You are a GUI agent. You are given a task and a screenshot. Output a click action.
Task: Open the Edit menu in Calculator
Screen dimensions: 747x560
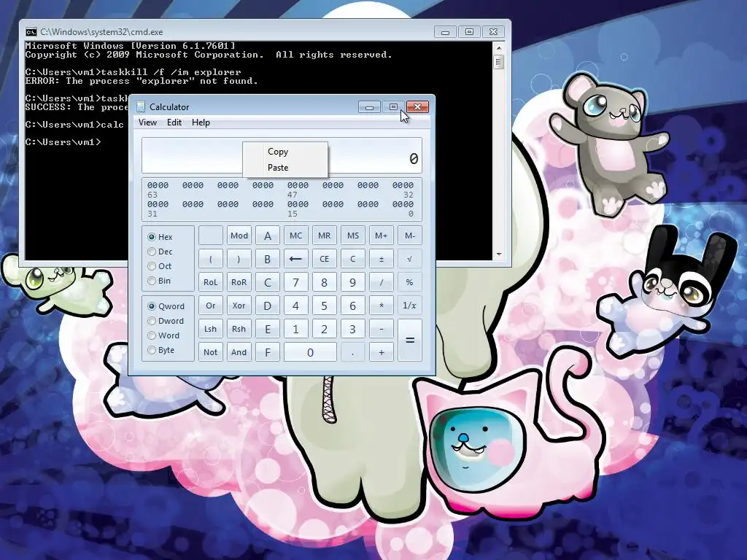174,122
